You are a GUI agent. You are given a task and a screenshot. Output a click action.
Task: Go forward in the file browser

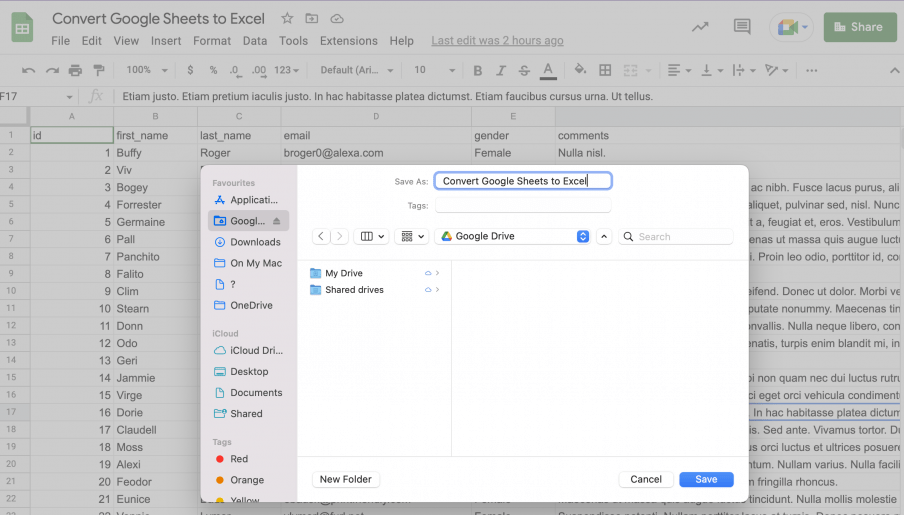pyautogui.click(x=340, y=236)
